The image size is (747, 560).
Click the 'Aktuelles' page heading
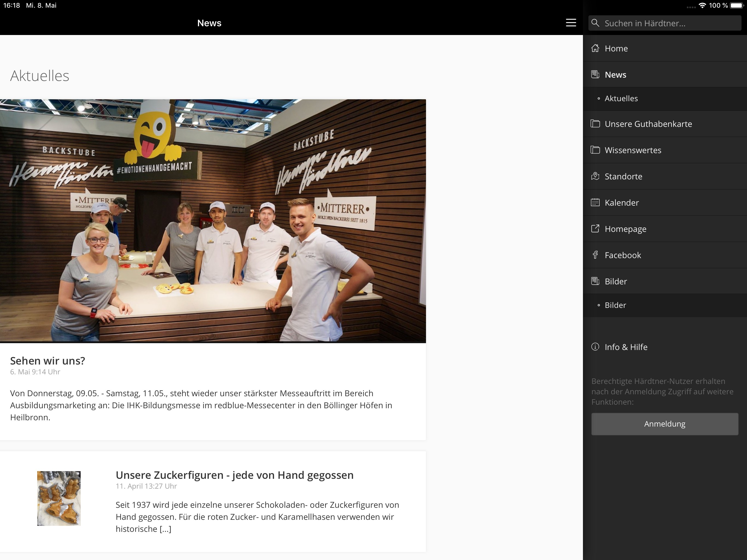click(40, 76)
